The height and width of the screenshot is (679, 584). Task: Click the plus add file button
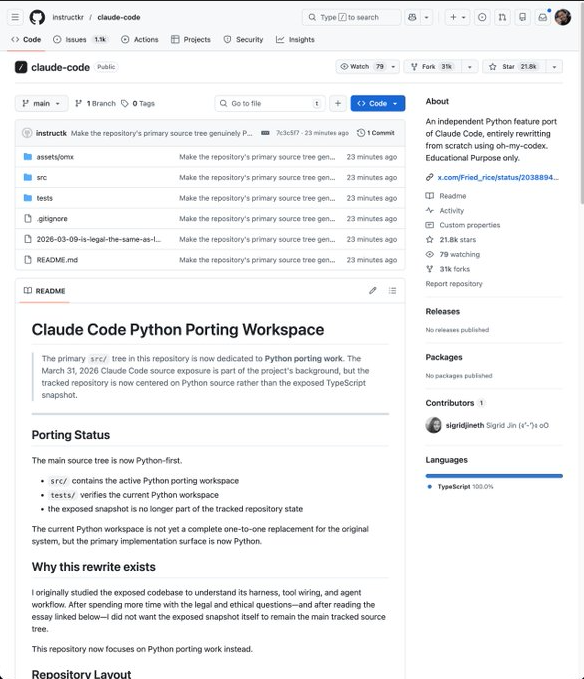pos(338,103)
